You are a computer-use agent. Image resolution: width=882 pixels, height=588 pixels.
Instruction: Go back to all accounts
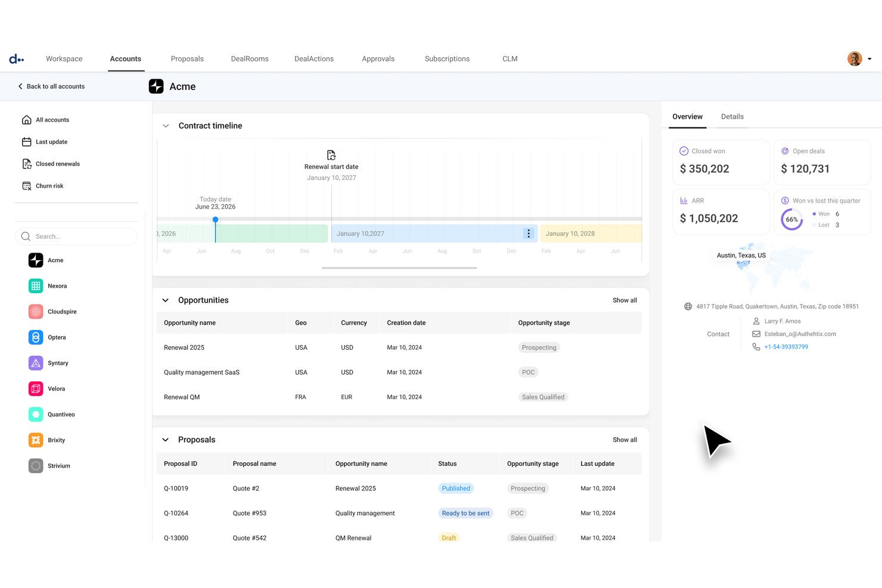coord(51,86)
